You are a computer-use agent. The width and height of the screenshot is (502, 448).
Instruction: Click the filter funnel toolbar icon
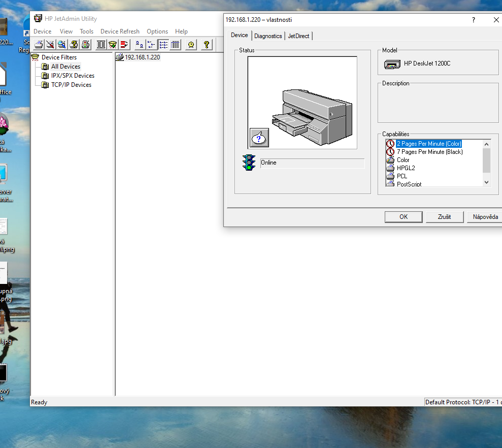[x=113, y=45]
